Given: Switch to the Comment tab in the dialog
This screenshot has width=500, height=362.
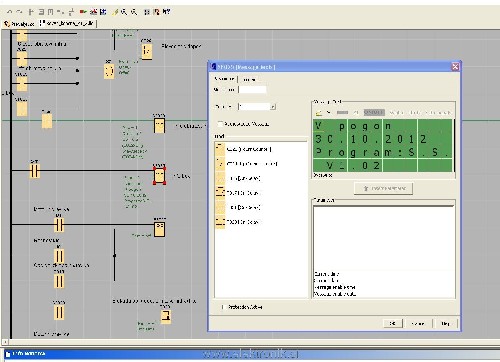Looking at the screenshot, I should coord(249,79).
